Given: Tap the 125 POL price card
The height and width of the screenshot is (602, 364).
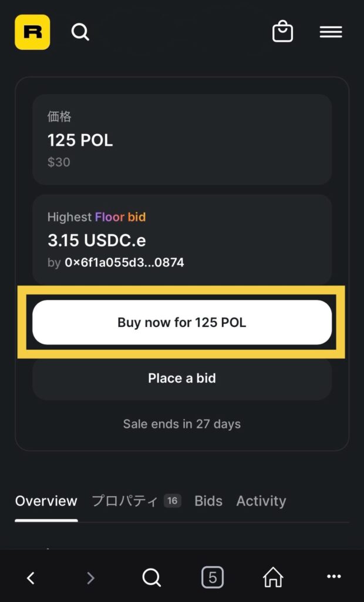Looking at the screenshot, I should [x=182, y=140].
